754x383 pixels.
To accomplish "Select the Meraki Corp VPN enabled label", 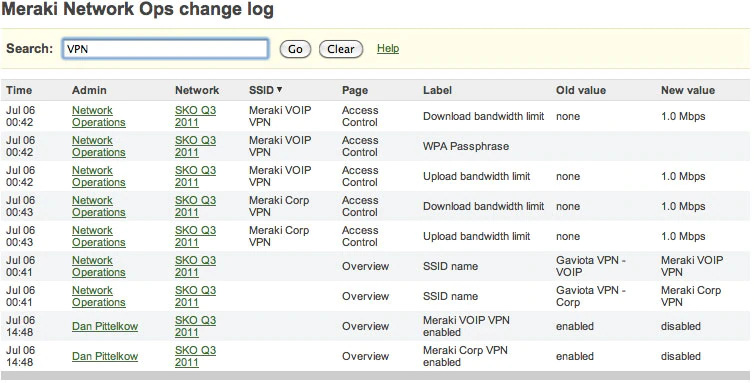I will point(465,356).
